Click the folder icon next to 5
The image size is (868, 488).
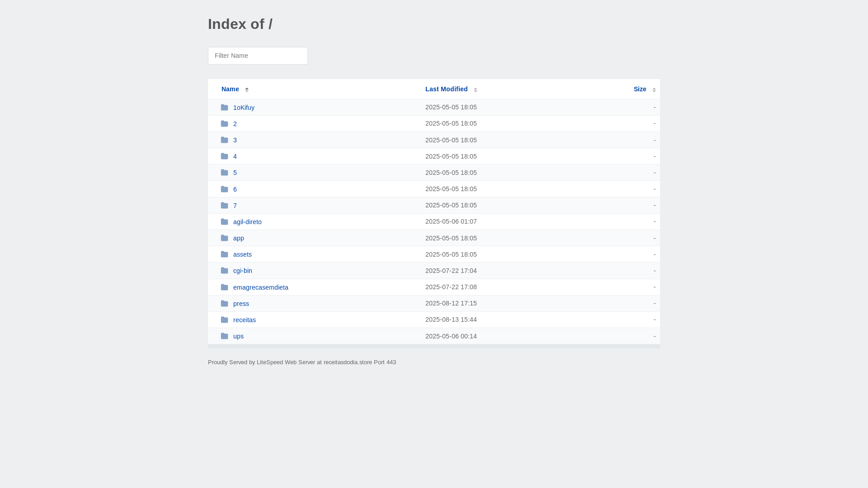(x=224, y=172)
